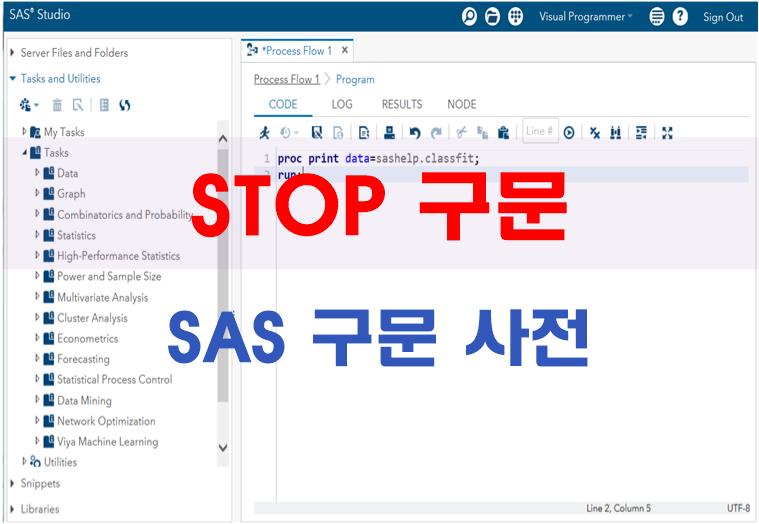
Task: Click the Cut scissors icon
Action: 461,132
